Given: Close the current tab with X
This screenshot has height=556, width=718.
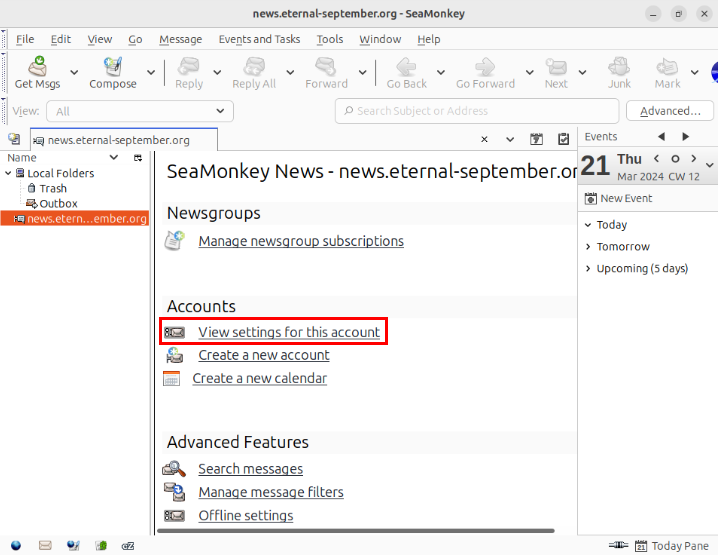Looking at the screenshot, I should pyautogui.click(x=484, y=139).
